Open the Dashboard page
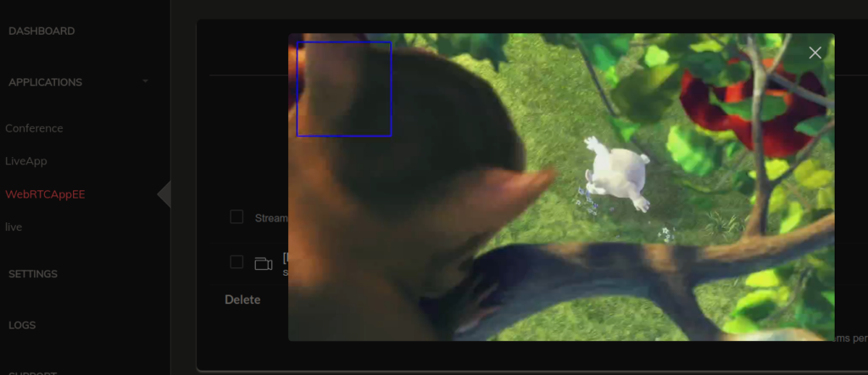Screen dimensions: 868x375 point(42,31)
